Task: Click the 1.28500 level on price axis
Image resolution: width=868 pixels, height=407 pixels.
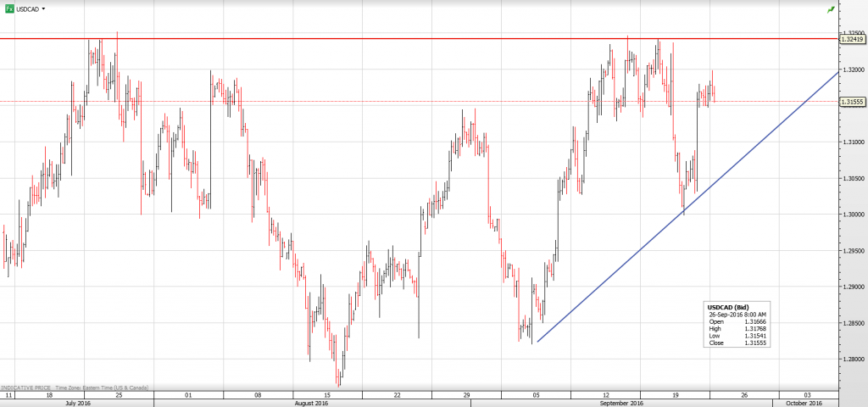Action: [x=852, y=323]
